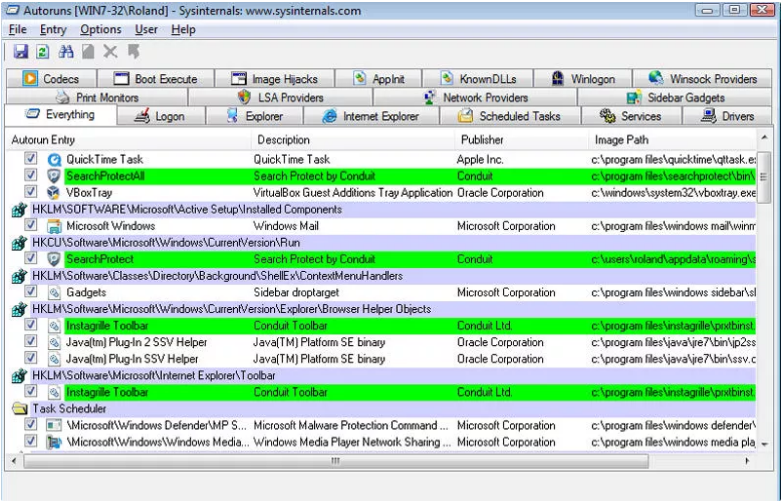Click the Gadgets entry icon
Viewport: 781px width, 501px height.
(54, 292)
